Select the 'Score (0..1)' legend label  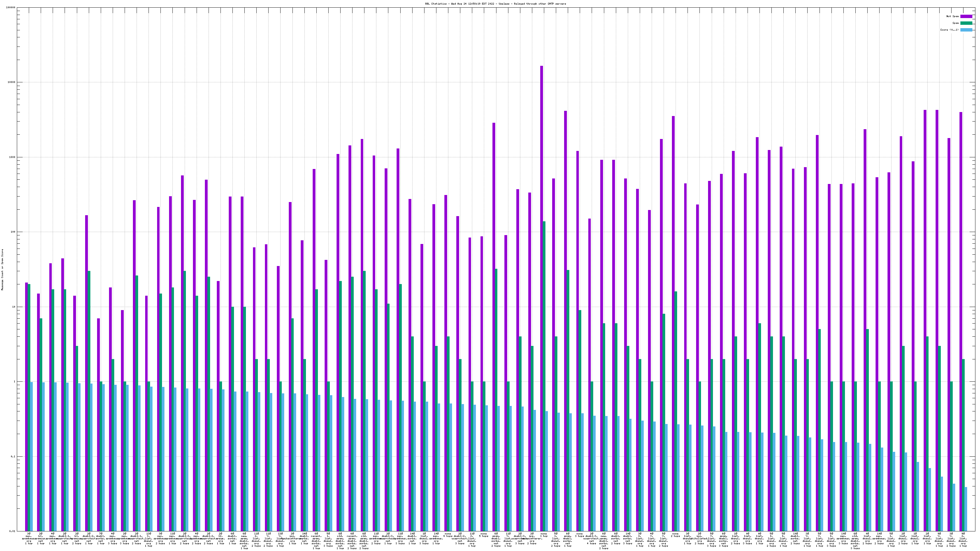tap(949, 30)
